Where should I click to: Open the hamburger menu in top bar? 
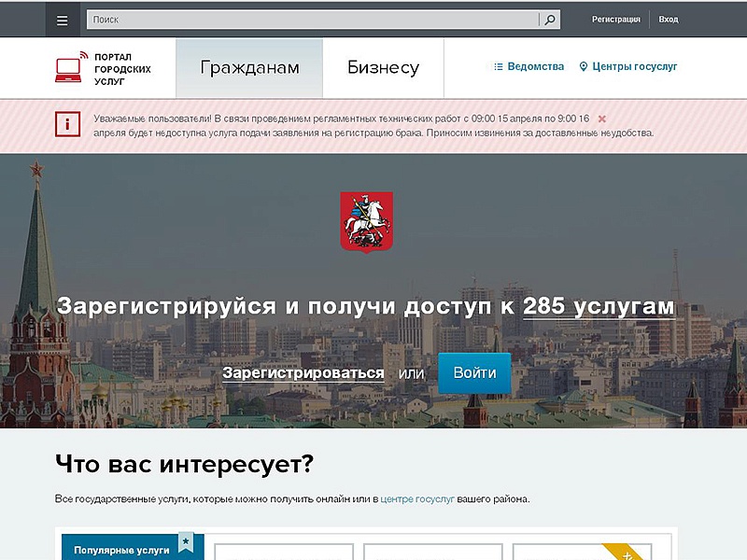coord(63,19)
